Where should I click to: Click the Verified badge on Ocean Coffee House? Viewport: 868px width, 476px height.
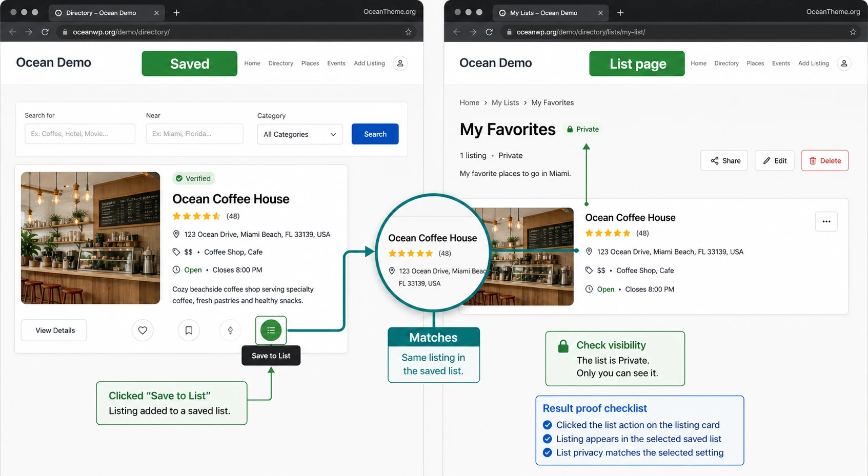[x=193, y=178]
